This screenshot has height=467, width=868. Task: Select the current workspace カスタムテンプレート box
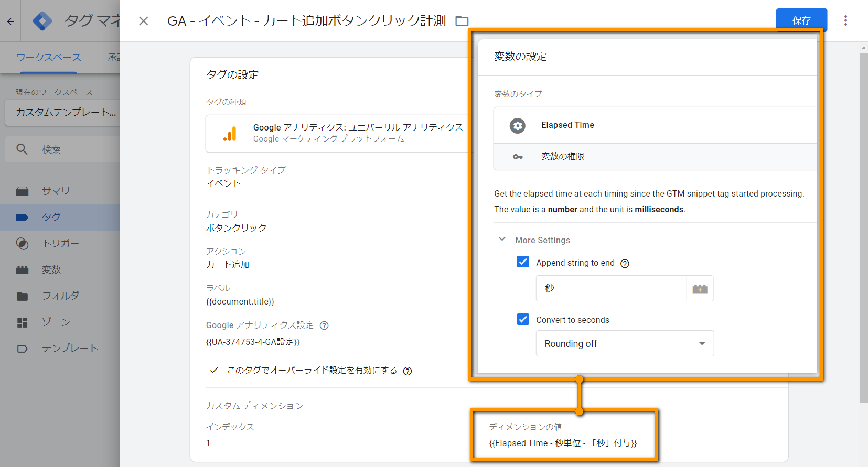(63, 113)
